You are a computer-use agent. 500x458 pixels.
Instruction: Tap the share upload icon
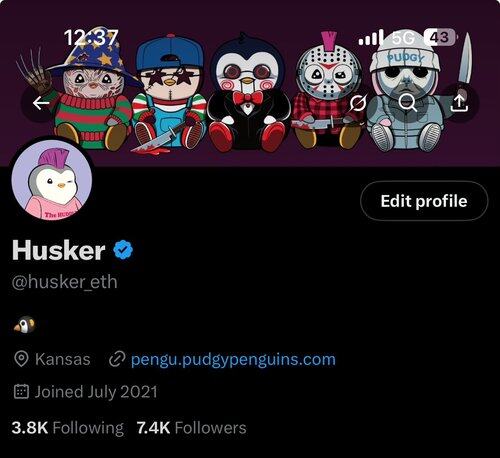click(x=459, y=103)
